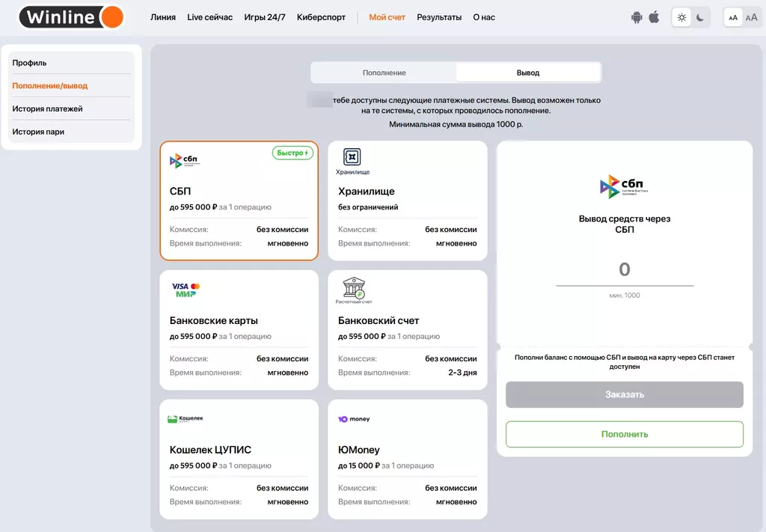
Task: Click the СБП logo on the СБП card
Action: [x=185, y=161]
